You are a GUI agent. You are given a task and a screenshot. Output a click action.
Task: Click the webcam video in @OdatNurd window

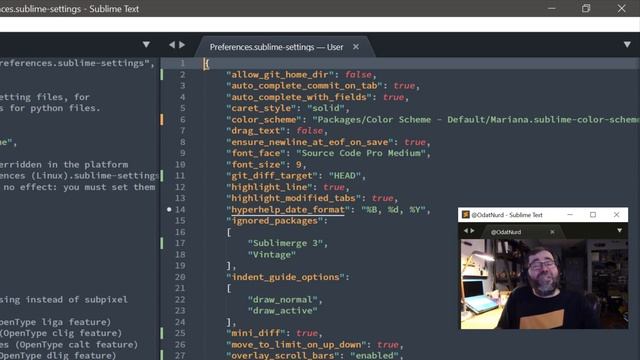[x=544, y=284]
